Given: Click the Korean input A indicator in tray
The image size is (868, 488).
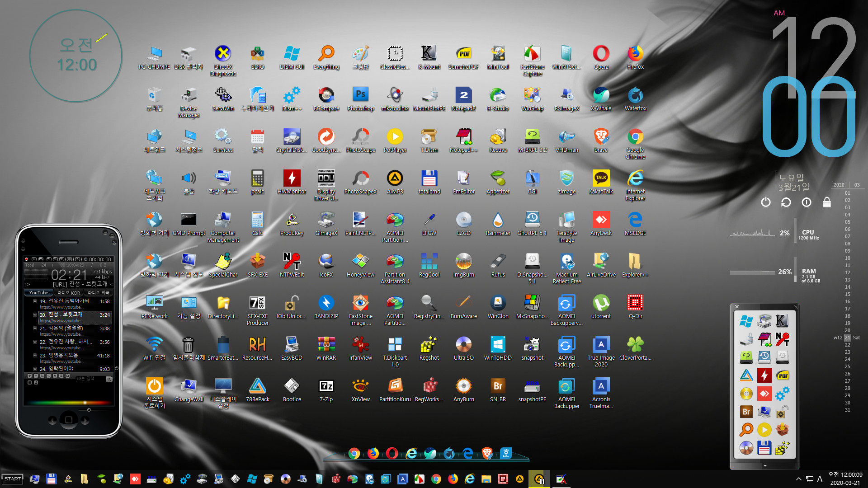Looking at the screenshot, I should pyautogui.click(x=820, y=479).
